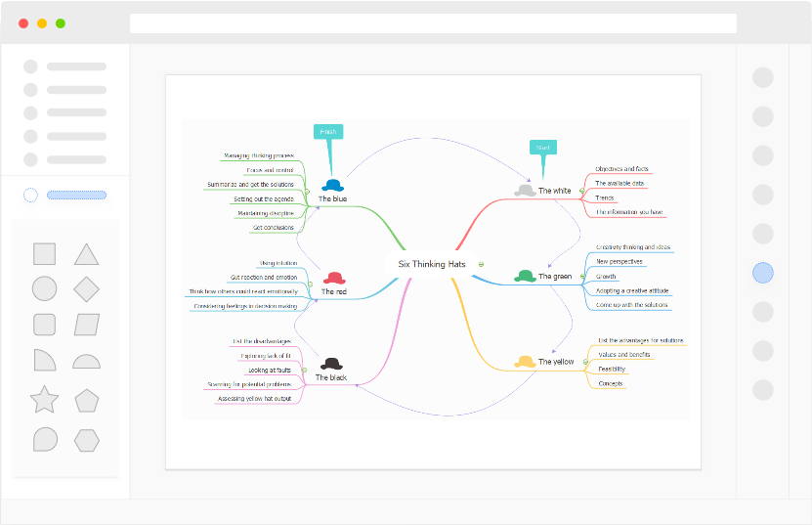The image size is (812, 525).
Task: Select the diamond shape
Action: click(x=86, y=289)
